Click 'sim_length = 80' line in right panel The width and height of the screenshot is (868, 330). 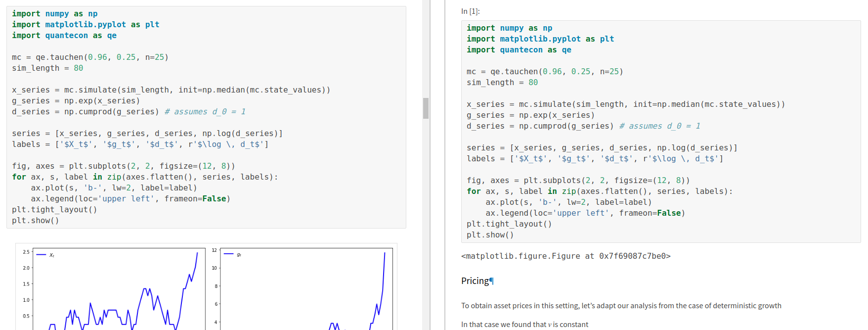pyautogui.click(x=502, y=83)
